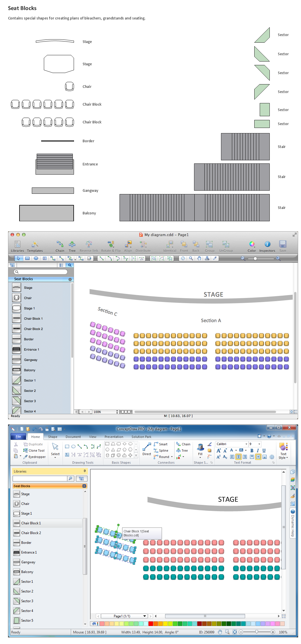Image resolution: width=301 pixels, height=644 pixels.
Task: Select the arrow pointer tool in Mac window
Action: [x=19, y=258]
